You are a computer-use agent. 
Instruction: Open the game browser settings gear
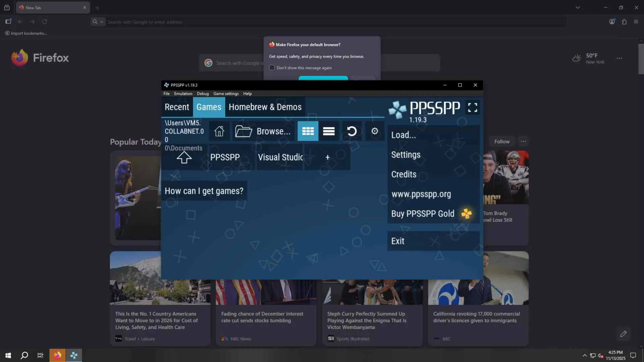click(x=375, y=131)
